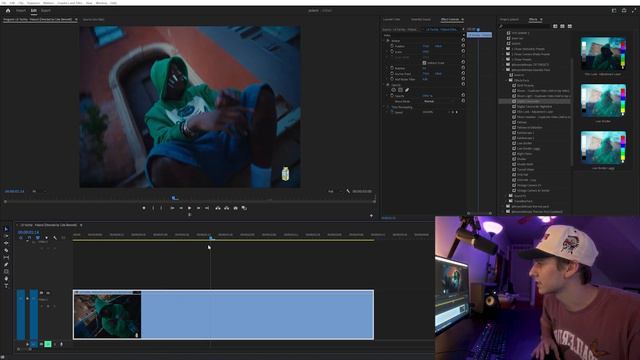Expand the Transitions Pack folder

point(507,201)
